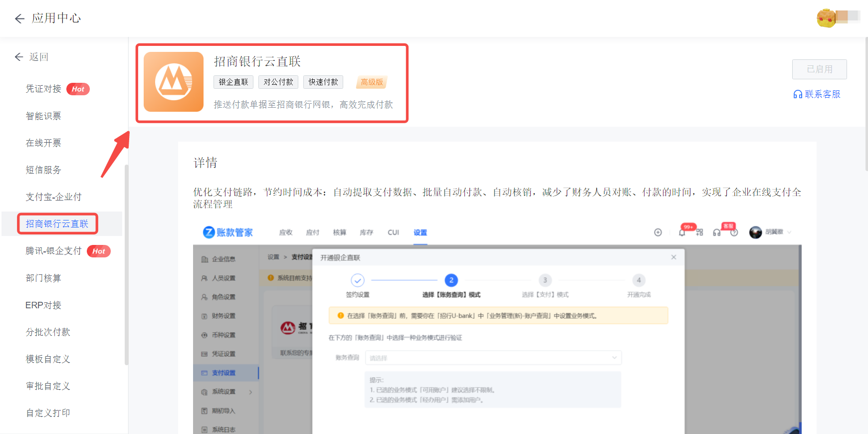Click the 对公付款 tag
Viewport: 868px width, 434px height.
(x=278, y=82)
